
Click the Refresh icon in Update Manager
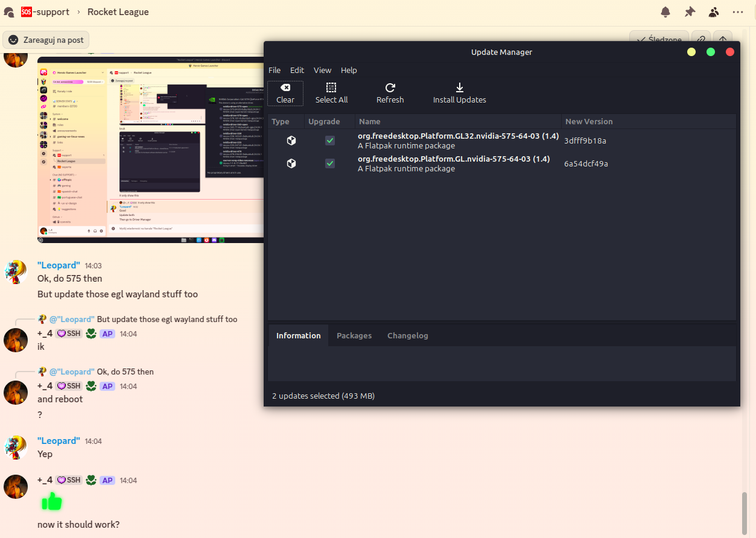390,87
